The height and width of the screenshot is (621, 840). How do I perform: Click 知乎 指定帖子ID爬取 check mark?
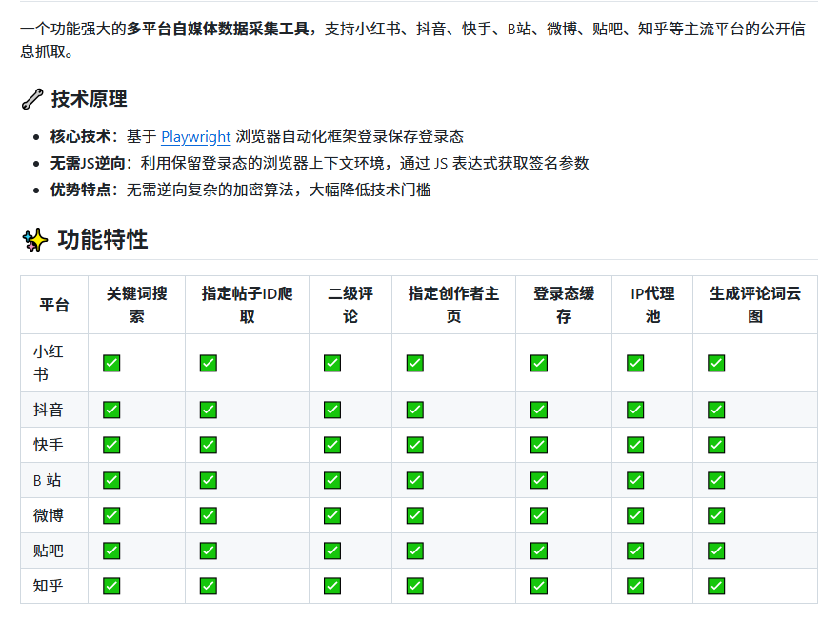[x=209, y=586]
